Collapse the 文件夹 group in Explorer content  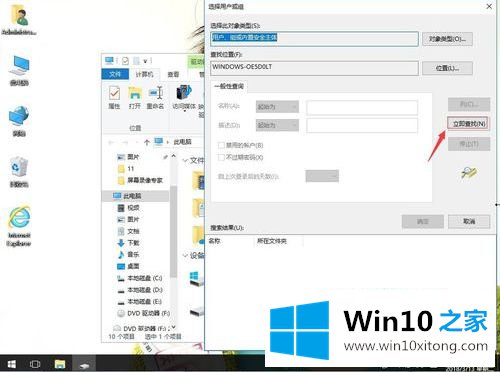click(185, 161)
